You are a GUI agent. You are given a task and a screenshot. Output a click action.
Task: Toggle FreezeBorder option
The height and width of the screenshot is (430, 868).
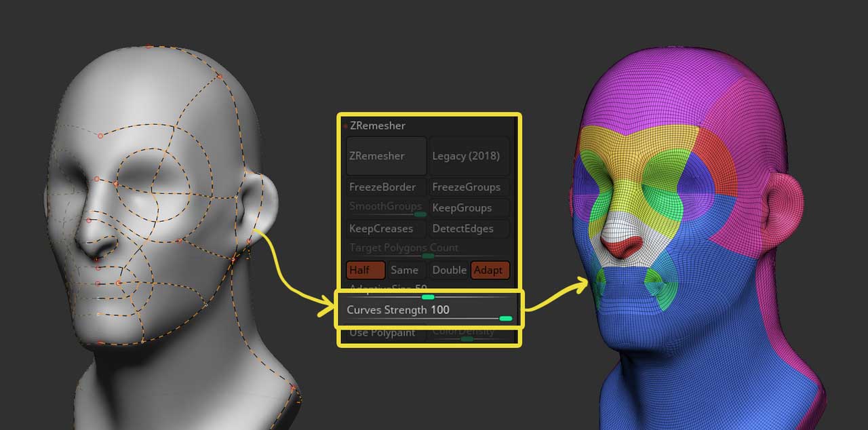[386, 187]
